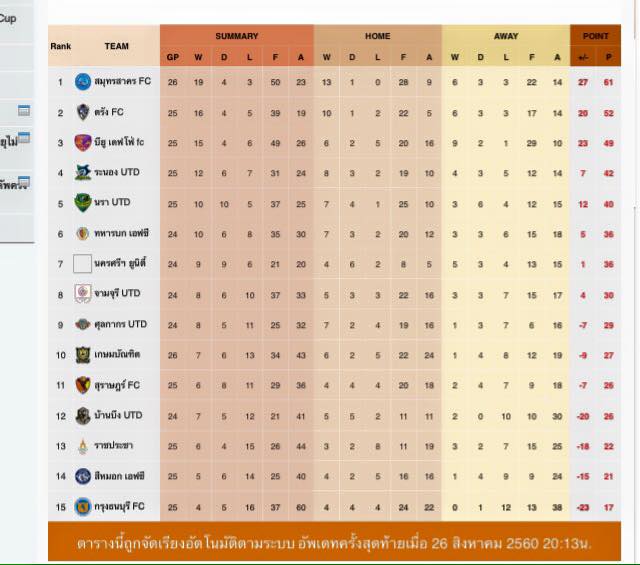This screenshot has width=640, height=565.
Task: Select the นรา UTD green logo
Action: (x=83, y=203)
